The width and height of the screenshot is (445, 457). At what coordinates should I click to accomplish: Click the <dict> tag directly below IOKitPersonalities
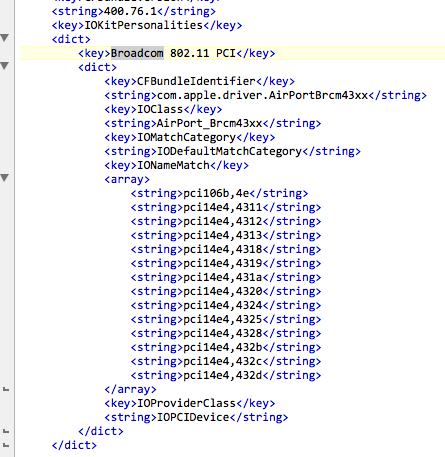(71, 39)
